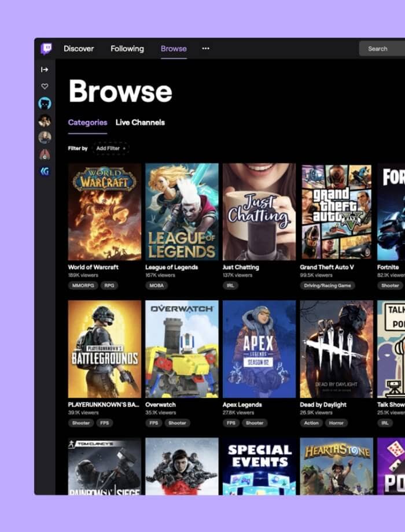Open Dead by Daylight cover art
The height and width of the screenshot is (532, 405).
click(x=336, y=349)
